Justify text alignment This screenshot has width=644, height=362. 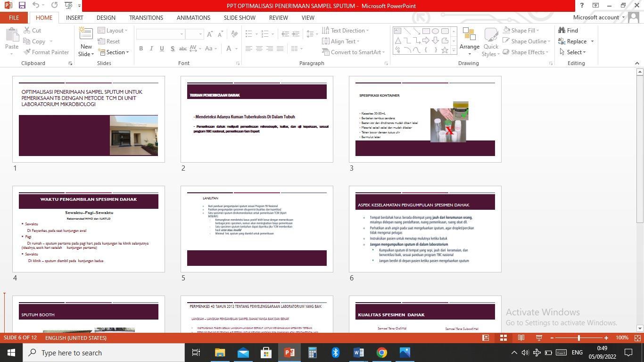tap(280, 49)
